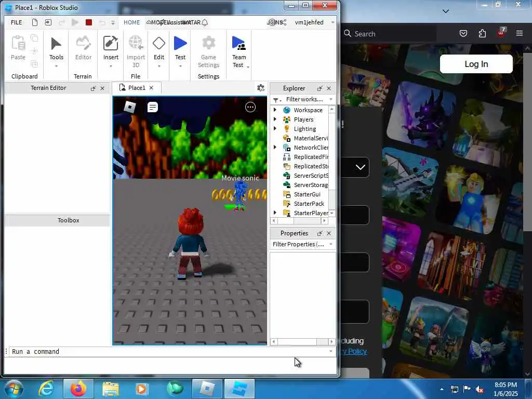Click the blue Test play icon
The image size is (532, 399).
180,44
